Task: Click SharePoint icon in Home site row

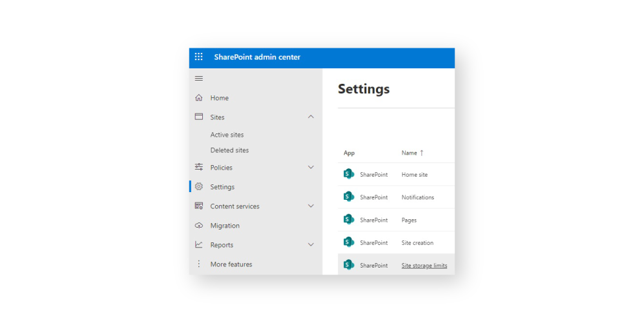Action: (x=348, y=174)
